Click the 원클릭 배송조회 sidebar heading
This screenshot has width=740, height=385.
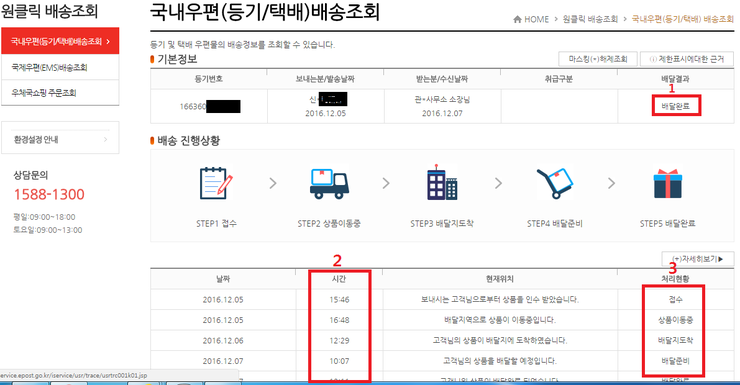click(x=49, y=10)
